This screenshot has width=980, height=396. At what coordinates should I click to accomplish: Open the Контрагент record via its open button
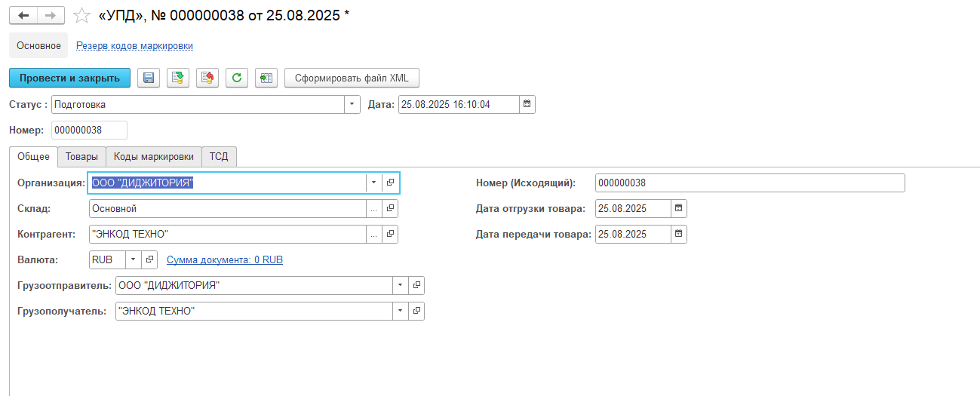point(390,235)
